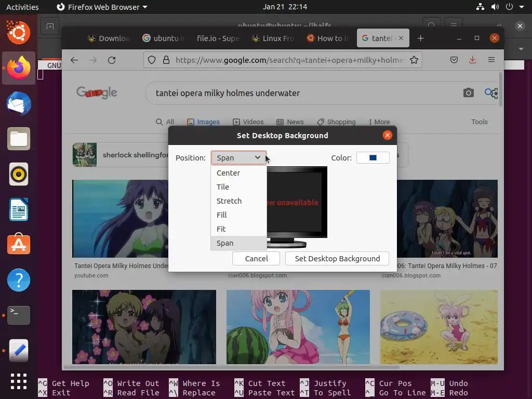The height and width of the screenshot is (399, 532).
Task: Switch to the Linux Fro tab
Action: click(273, 38)
